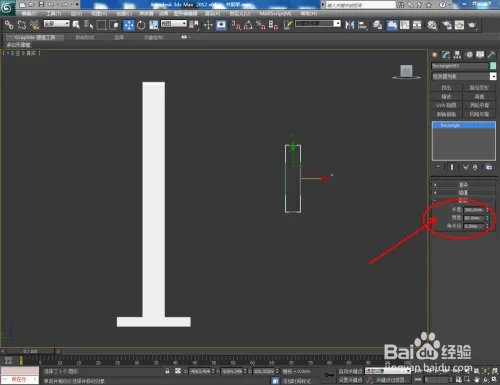This screenshot has width=500, height=385.
Task: Toggle Angle Snap on toolbar
Action: coord(248,25)
